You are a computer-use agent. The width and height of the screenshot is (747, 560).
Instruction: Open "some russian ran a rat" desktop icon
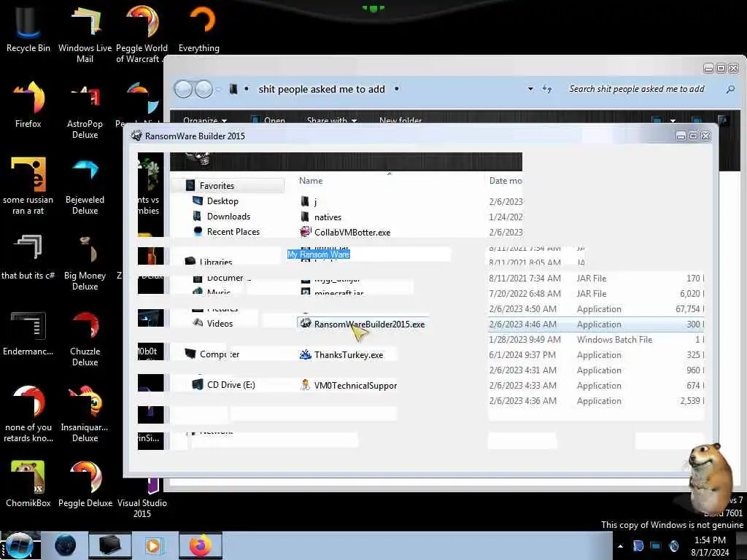28,186
